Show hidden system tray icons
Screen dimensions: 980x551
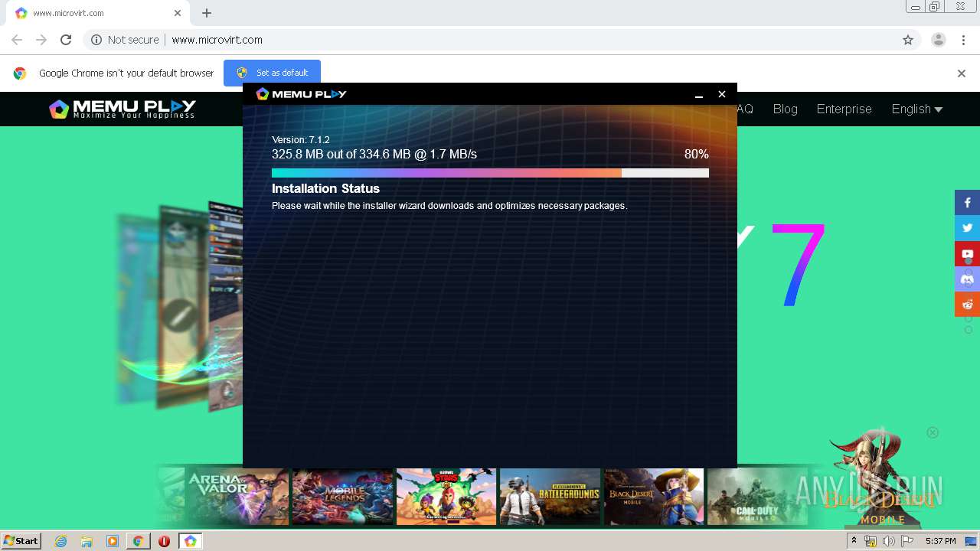tap(854, 541)
